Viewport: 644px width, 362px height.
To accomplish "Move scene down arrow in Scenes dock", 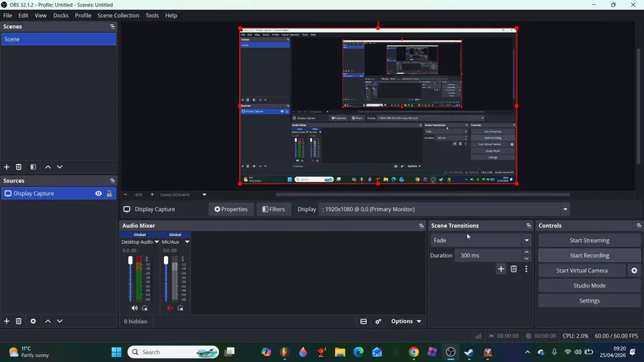I will (x=60, y=167).
